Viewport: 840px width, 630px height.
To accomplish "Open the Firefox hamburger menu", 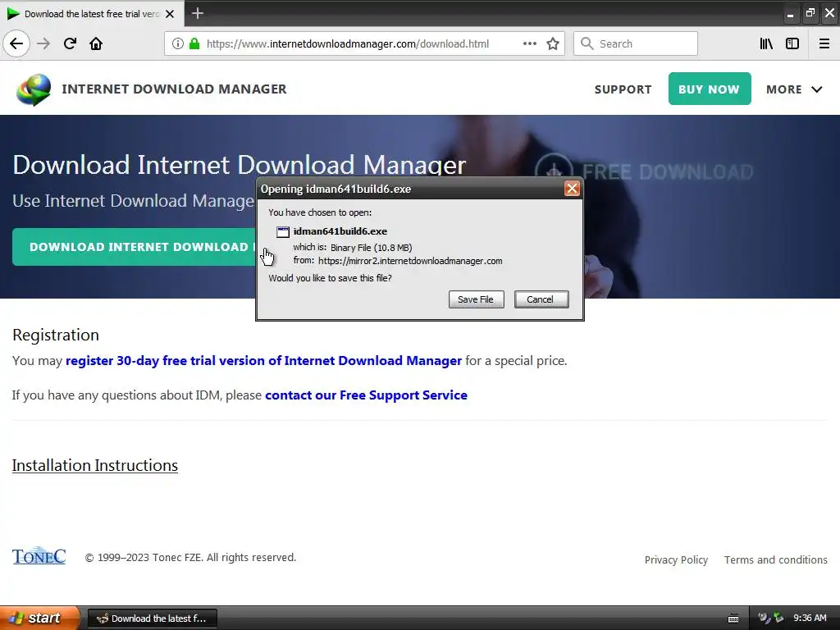I will 824,44.
